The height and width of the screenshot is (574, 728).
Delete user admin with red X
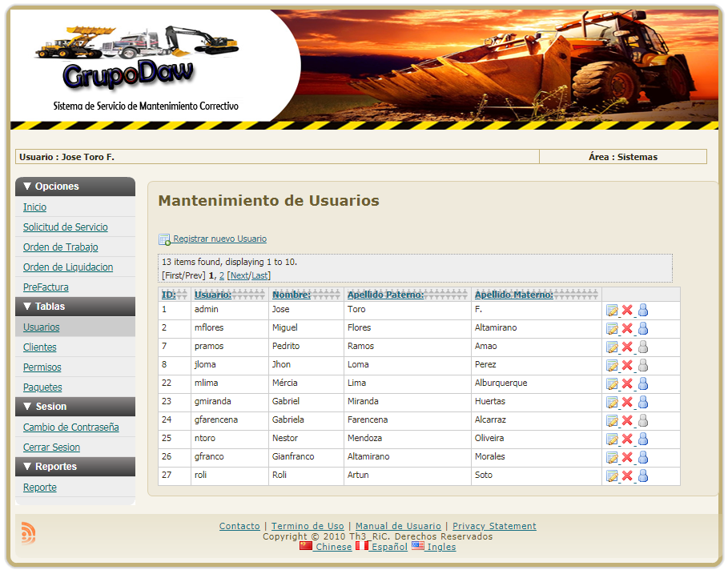pos(627,310)
